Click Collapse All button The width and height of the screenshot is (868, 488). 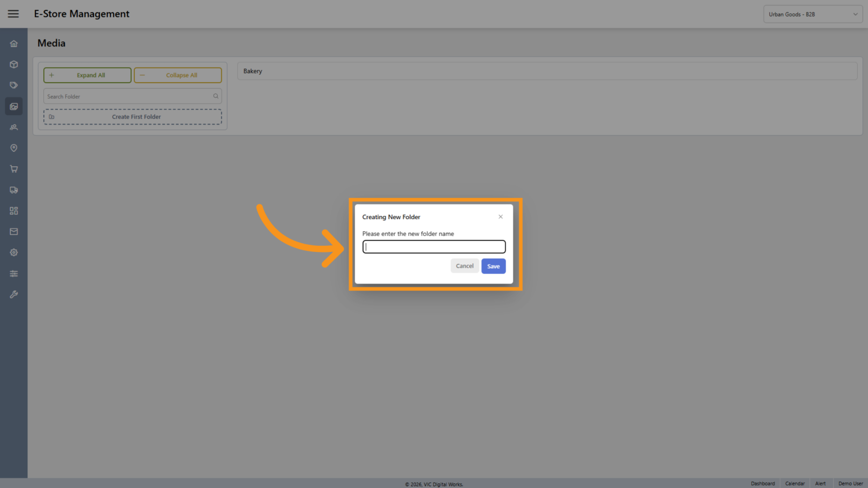[178, 75]
